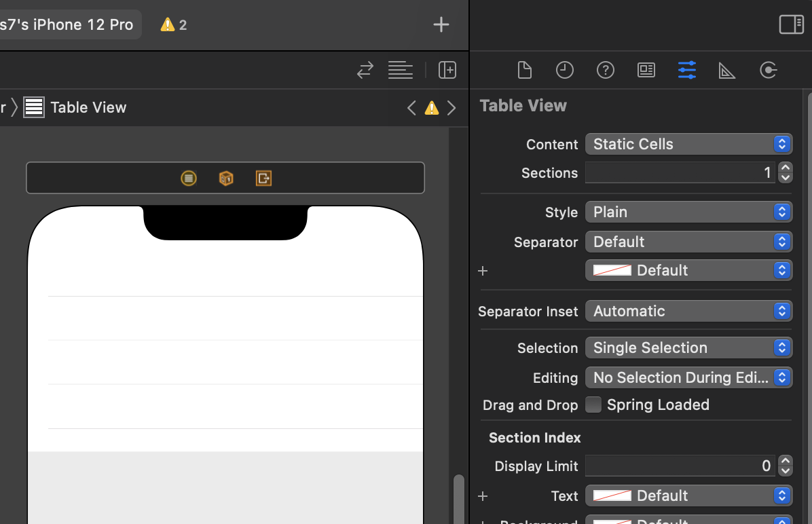
Task: Select the view controller scene dock icon
Action: pyautogui.click(x=189, y=178)
